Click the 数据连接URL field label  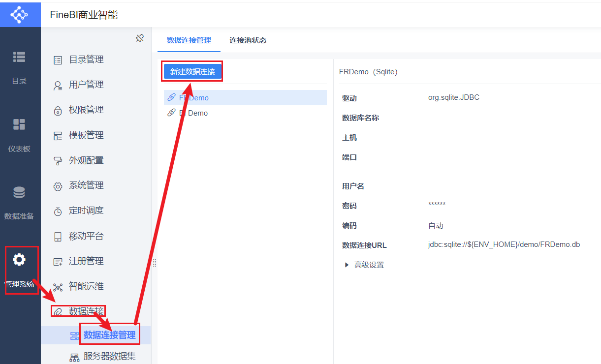[x=365, y=245]
